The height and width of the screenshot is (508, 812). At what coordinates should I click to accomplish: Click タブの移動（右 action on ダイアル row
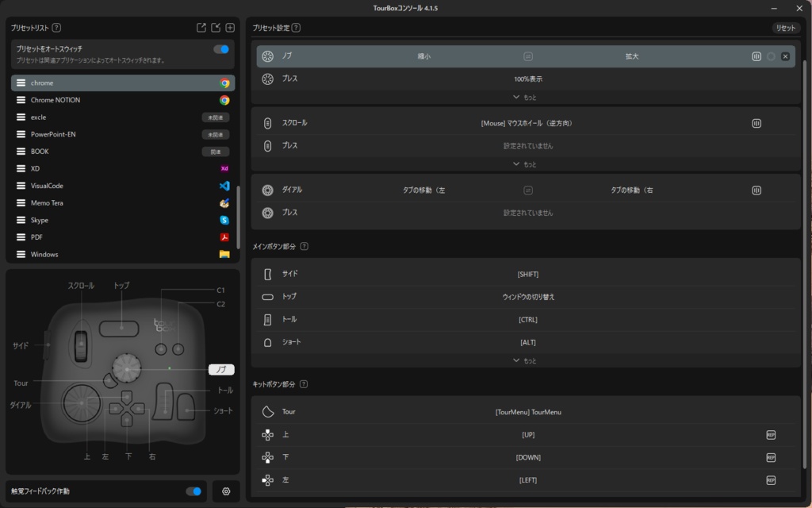(x=632, y=190)
